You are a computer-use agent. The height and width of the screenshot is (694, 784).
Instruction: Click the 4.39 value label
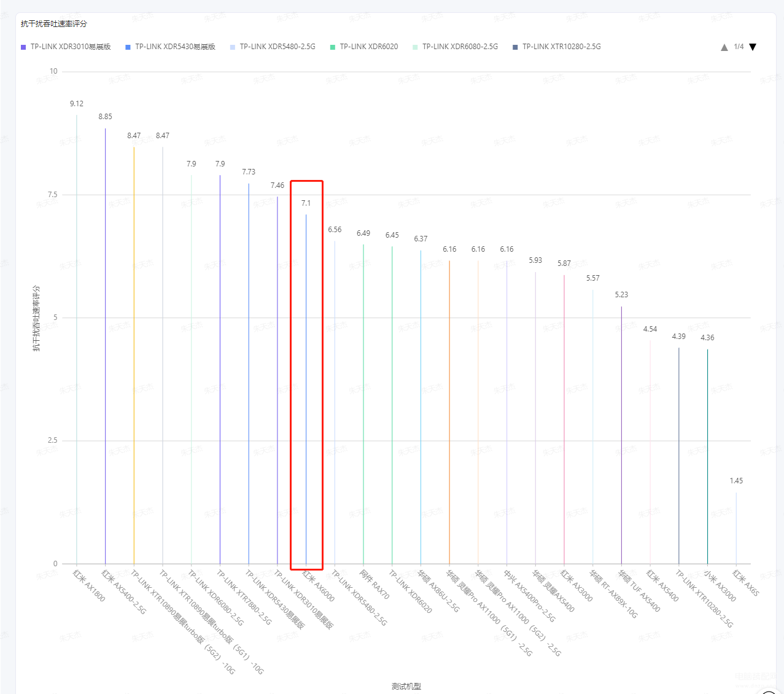tap(678, 337)
